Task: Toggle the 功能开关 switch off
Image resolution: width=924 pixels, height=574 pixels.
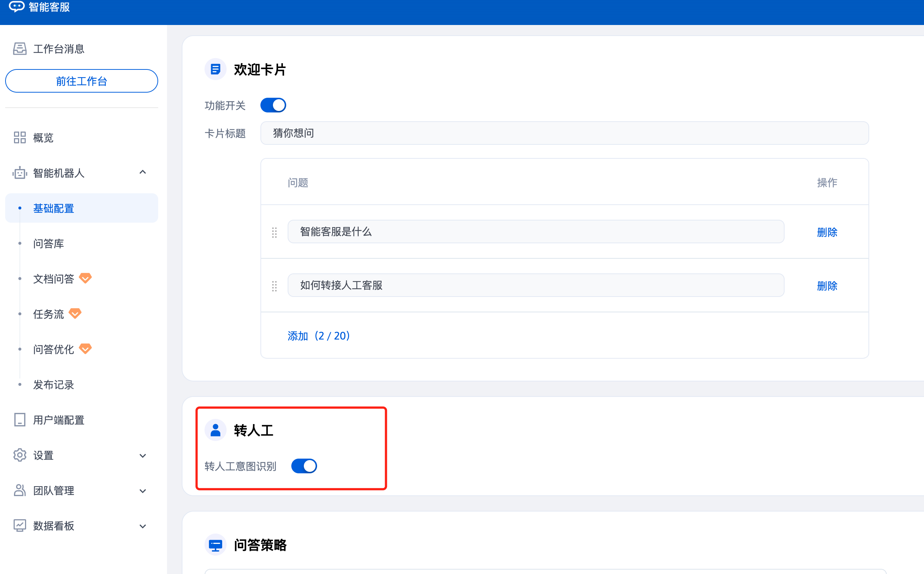Action: (273, 105)
